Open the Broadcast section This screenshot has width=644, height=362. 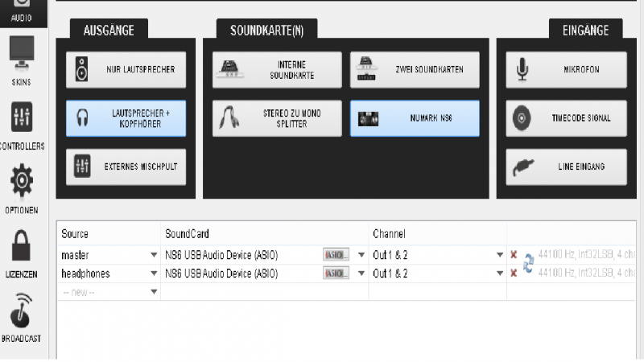[22, 318]
